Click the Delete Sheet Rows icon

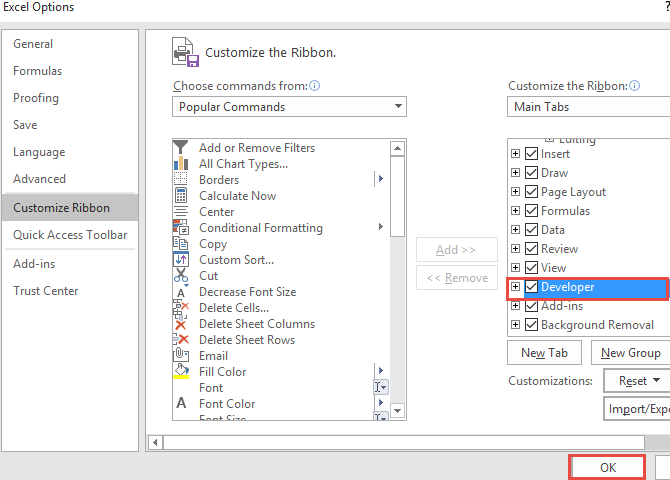pos(181,340)
